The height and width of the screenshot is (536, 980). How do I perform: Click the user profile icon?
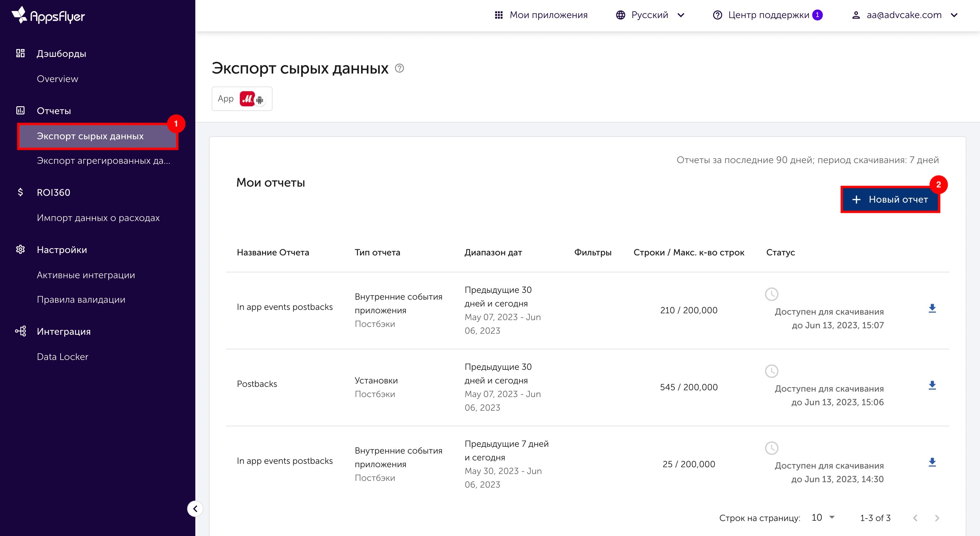pyautogui.click(x=856, y=15)
